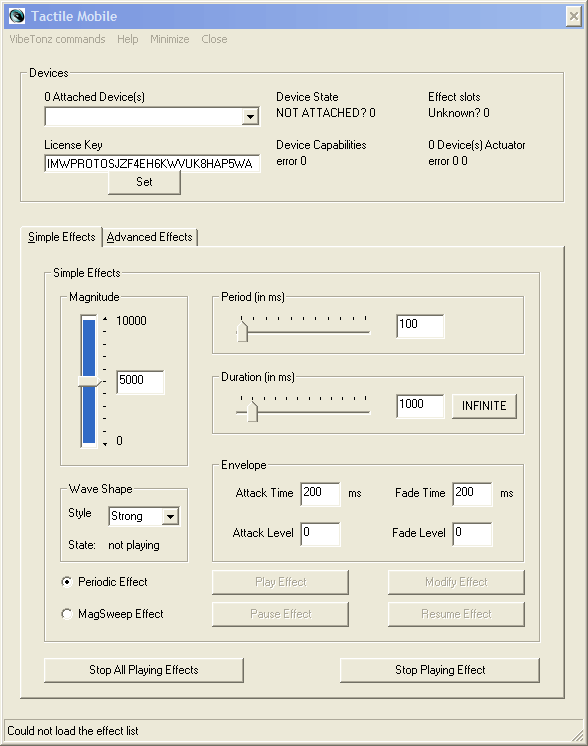The image size is (588, 746).
Task: Click Set button under License Key
Action: click(144, 182)
